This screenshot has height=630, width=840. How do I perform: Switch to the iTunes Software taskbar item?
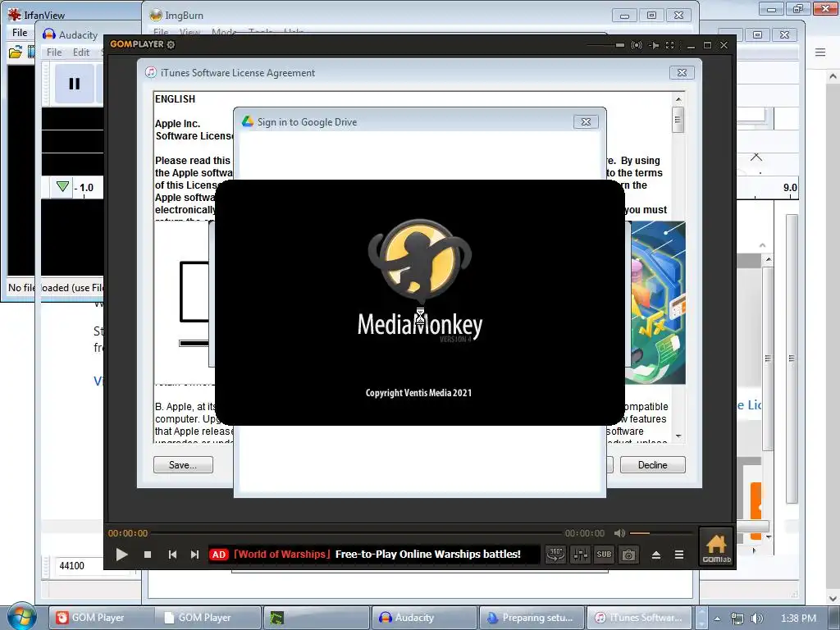click(639, 618)
